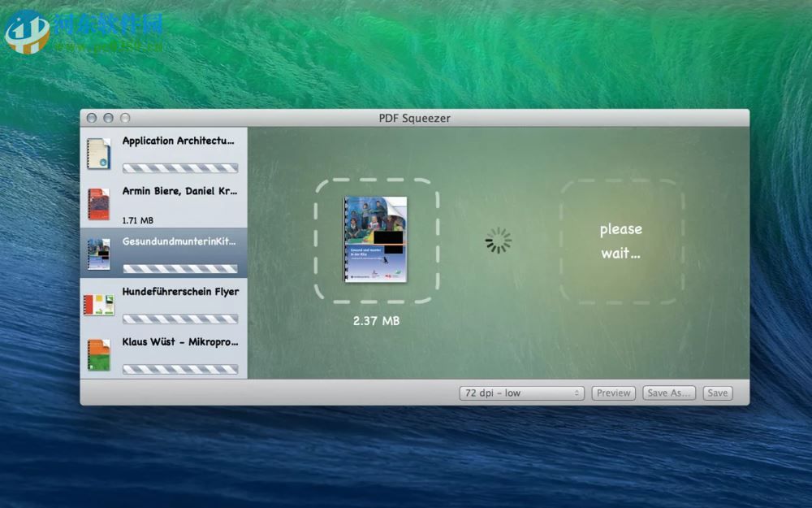Click the Armin Biere document icon
This screenshot has width=812, height=508.
99,201
